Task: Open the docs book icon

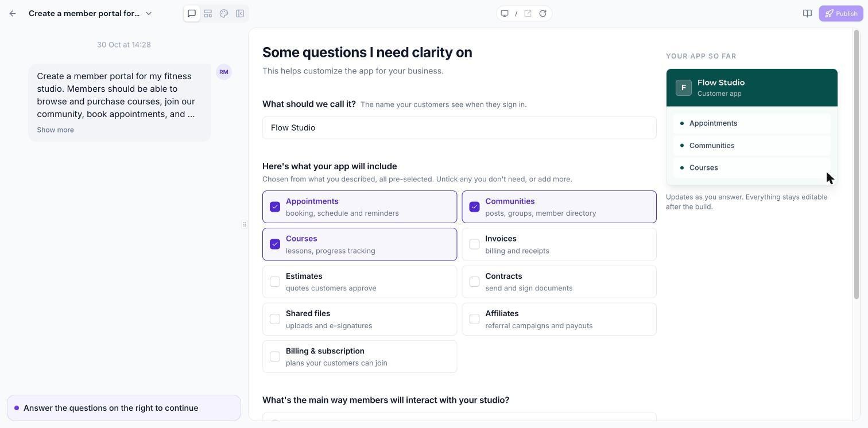Action: [x=807, y=13]
